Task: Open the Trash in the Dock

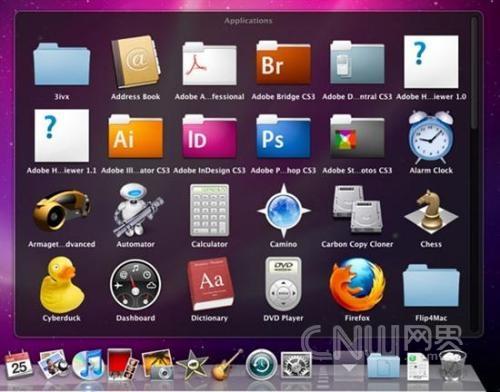Action: [x=452, y=365]
